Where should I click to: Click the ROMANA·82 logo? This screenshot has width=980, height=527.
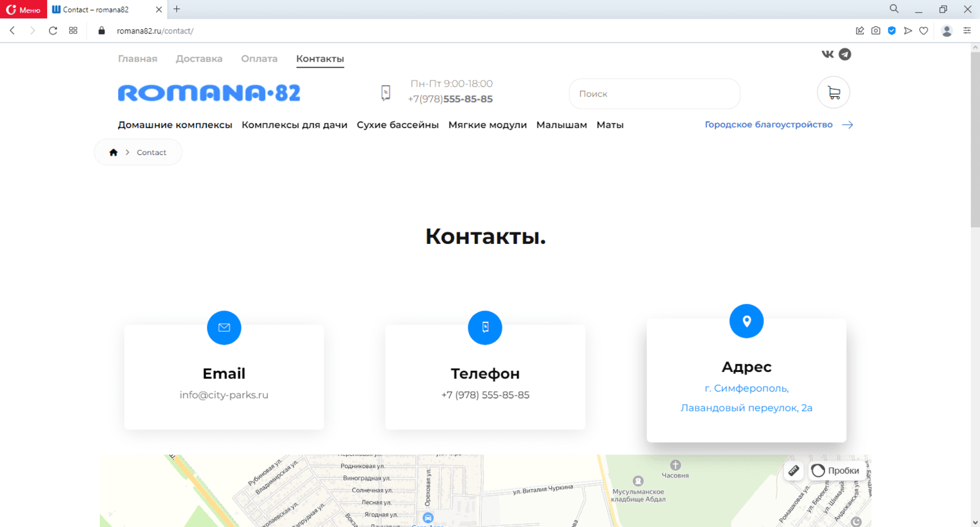tap(209, 93)
